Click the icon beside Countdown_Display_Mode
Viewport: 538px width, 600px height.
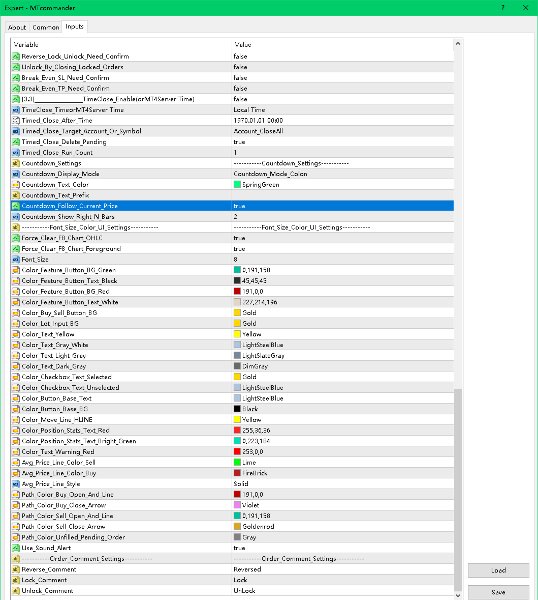[16, 174]
